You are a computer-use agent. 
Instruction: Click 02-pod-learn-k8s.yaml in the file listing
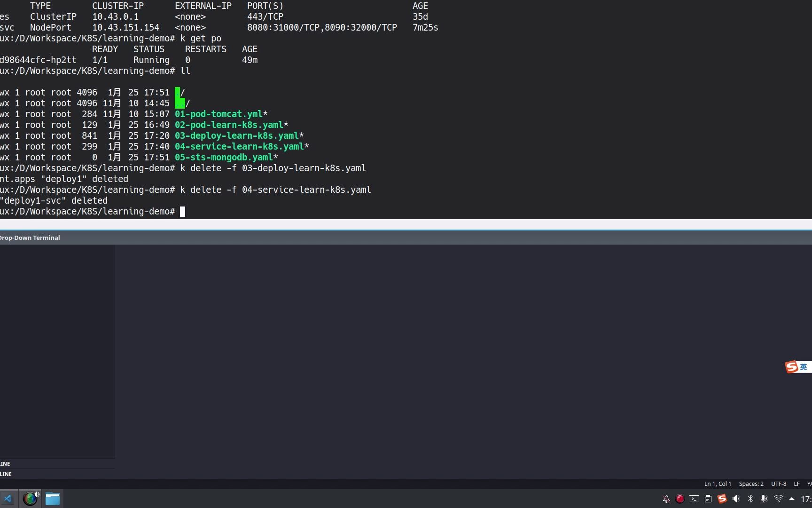(229, 125)
